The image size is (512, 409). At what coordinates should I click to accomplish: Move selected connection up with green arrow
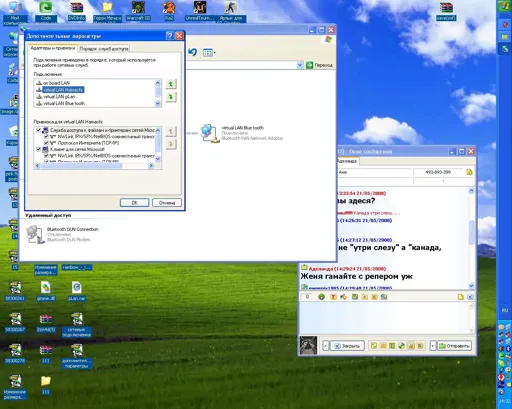tap(171, 84)
